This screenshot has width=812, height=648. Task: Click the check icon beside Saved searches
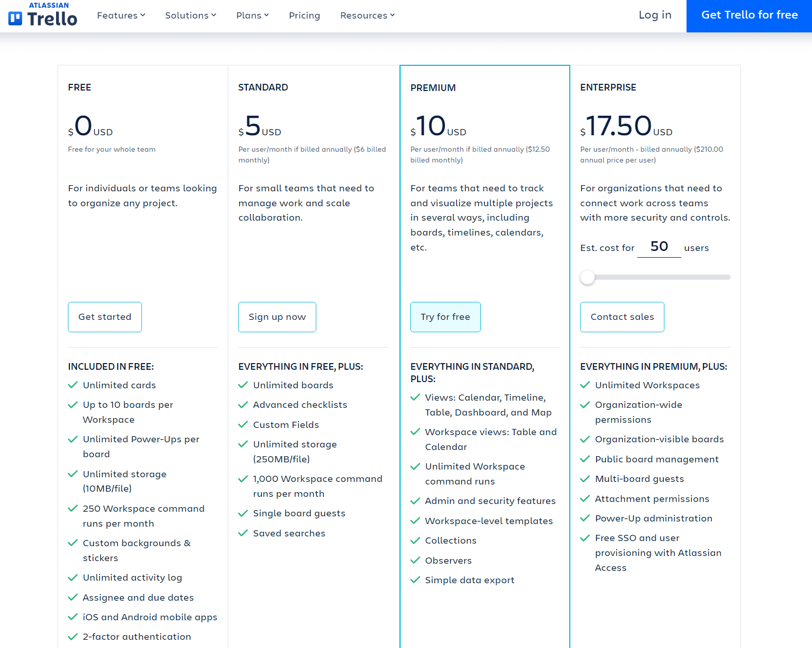[243, 533]
